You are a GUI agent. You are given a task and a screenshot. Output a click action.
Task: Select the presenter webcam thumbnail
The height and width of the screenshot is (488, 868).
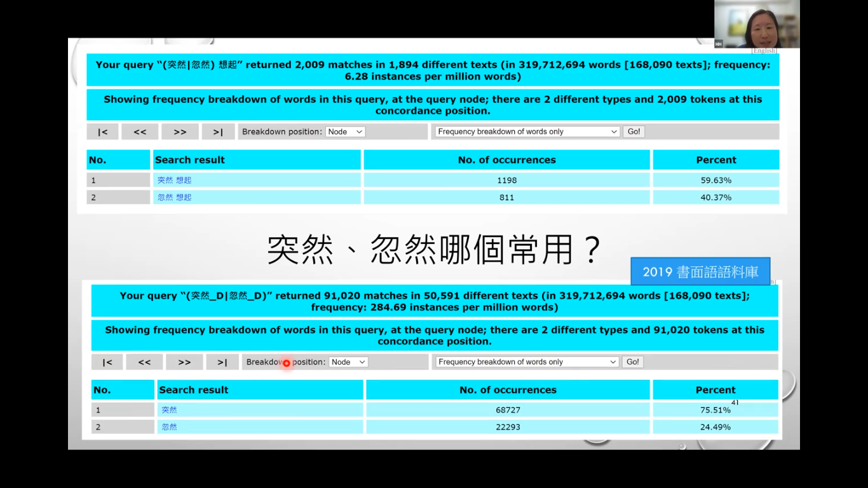click(756, 24)
